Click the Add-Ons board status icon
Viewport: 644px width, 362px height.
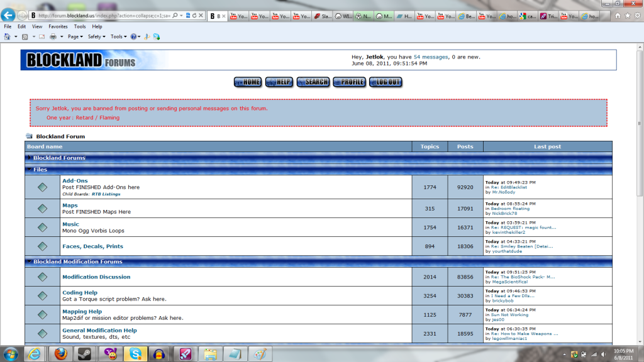click(42, 187)
